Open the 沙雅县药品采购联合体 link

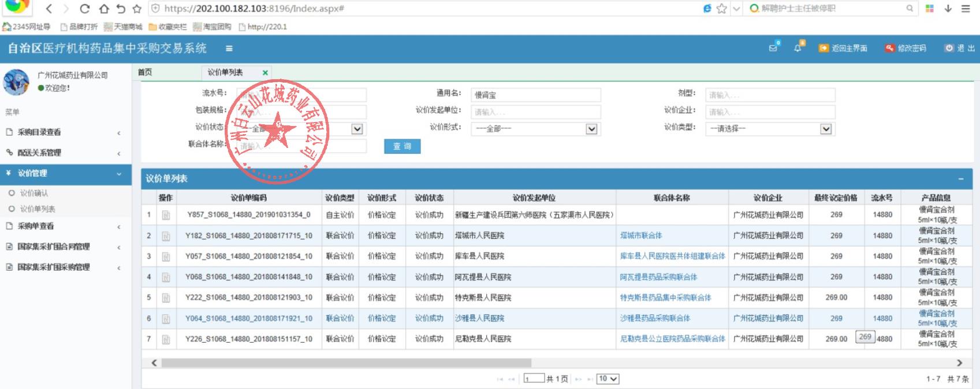click(x=655, y=318)
